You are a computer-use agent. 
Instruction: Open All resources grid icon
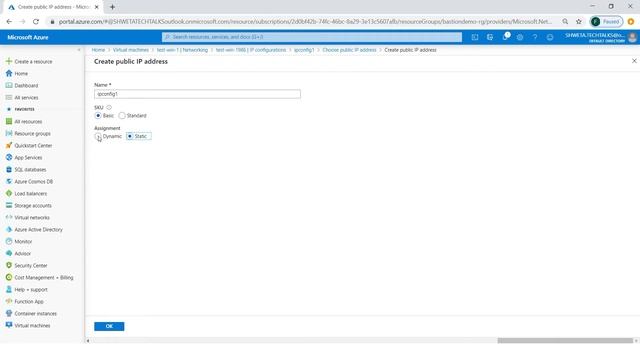coord(9,121)
